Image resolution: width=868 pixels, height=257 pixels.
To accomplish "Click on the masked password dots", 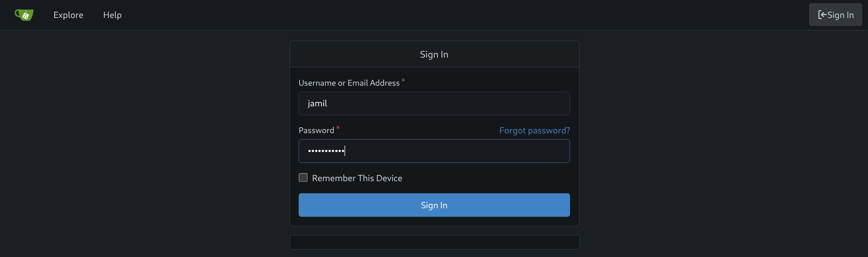I will tap(325, 151).
